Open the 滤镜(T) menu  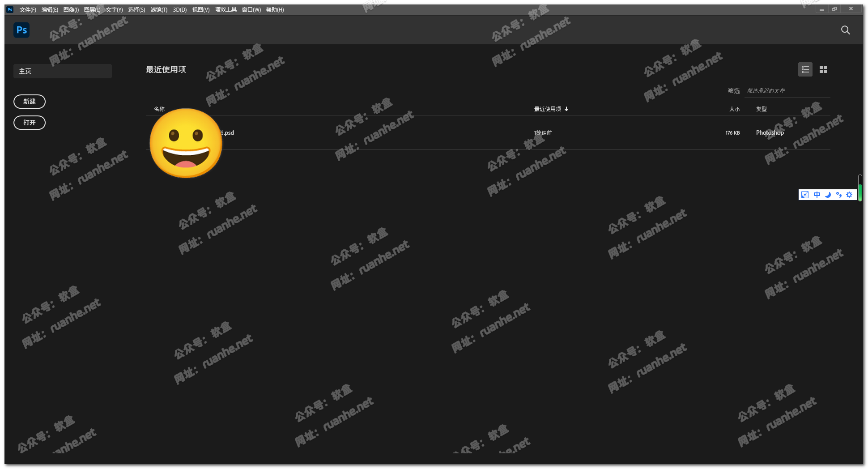159,9
